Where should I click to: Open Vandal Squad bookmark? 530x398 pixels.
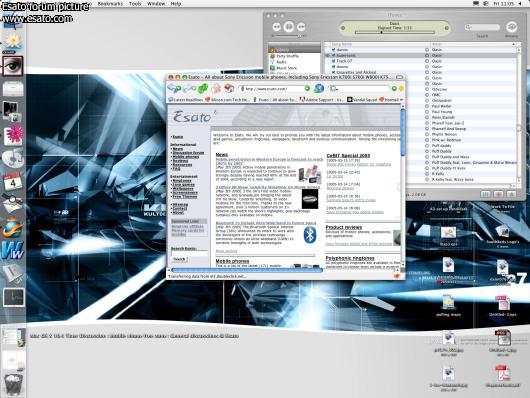(x=363, y=100)
